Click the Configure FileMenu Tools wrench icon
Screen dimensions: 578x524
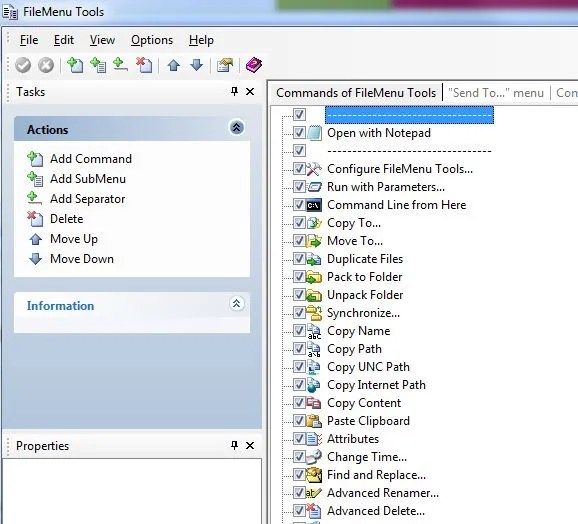click(x=314, y=169)
